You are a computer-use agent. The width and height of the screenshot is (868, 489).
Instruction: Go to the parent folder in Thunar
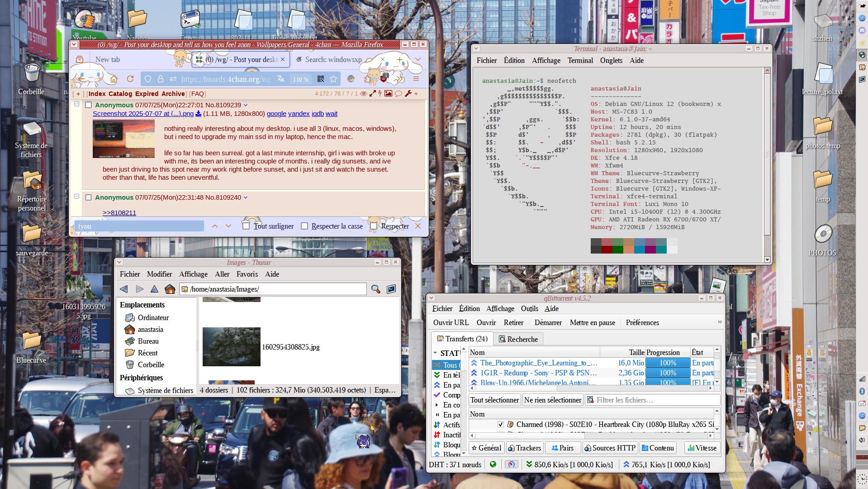154,289
